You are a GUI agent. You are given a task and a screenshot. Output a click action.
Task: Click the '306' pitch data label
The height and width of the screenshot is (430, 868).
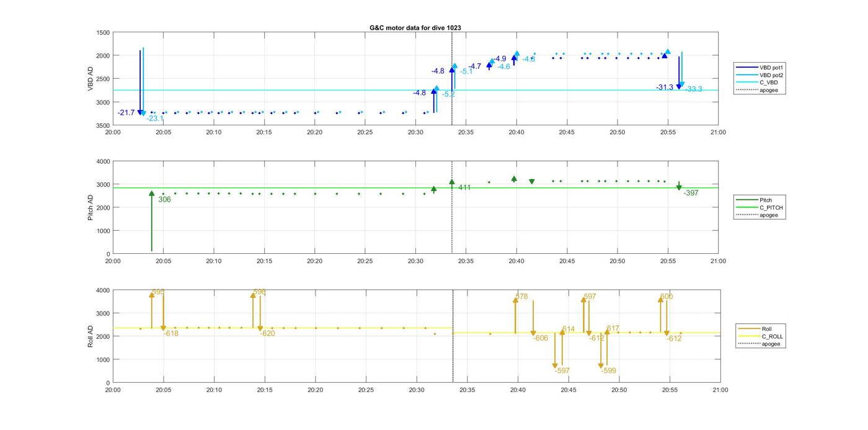pos(164,200)
